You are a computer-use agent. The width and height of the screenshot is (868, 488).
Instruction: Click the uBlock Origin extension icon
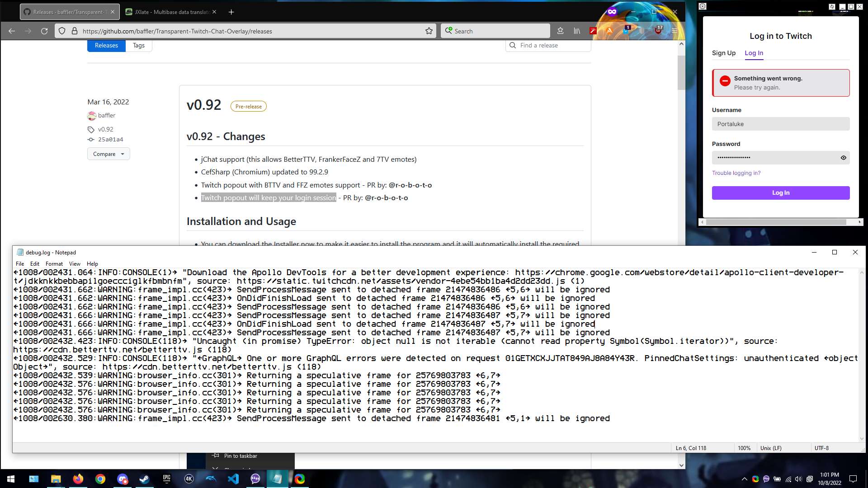[x=658, y=31]
